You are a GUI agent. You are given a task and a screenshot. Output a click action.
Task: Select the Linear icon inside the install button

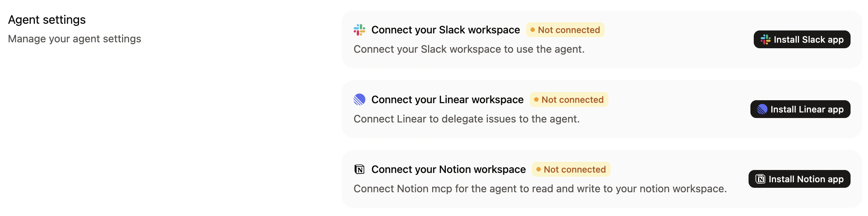[x=763, y=109]
